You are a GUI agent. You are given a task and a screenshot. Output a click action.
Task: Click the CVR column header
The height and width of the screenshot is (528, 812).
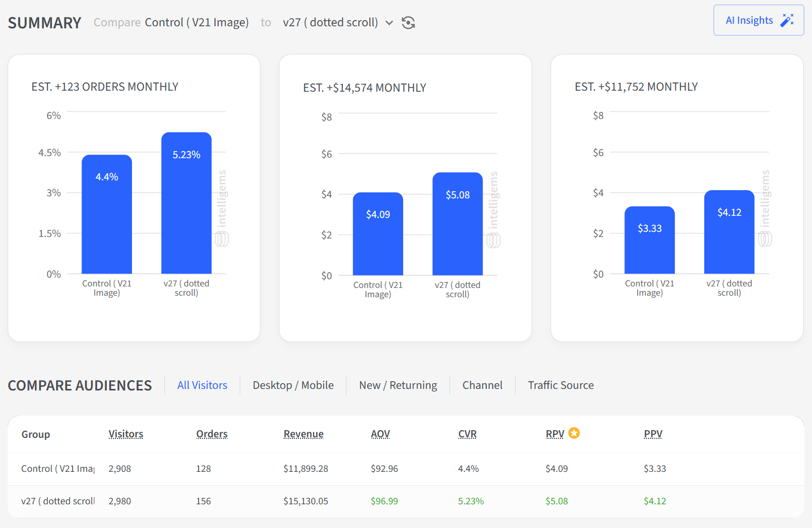[467, 434]
